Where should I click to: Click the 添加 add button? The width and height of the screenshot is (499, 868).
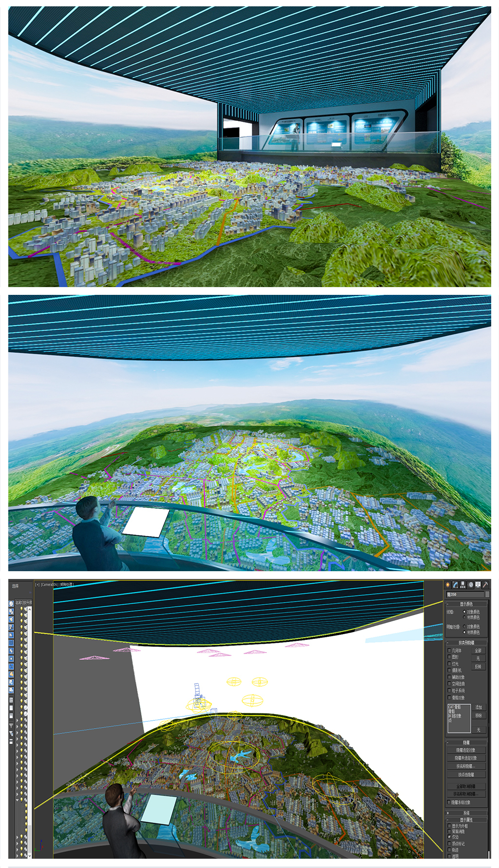[x=479, y=707]
